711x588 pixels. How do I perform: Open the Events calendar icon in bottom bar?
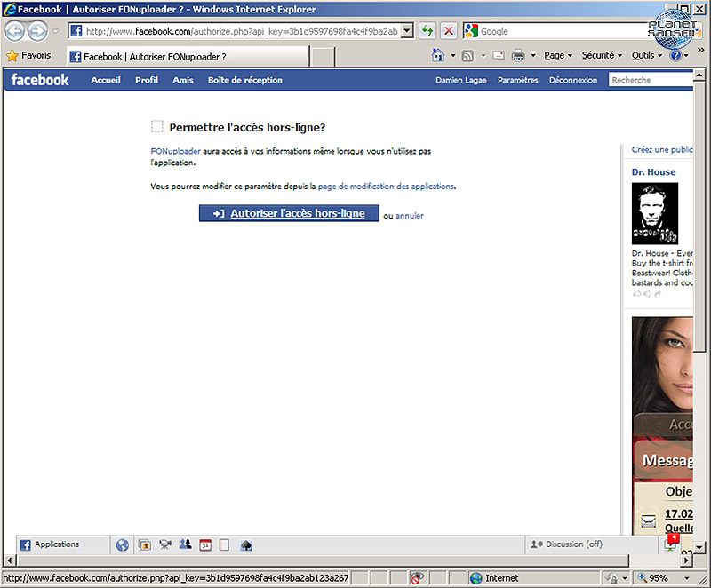[205, 545]
